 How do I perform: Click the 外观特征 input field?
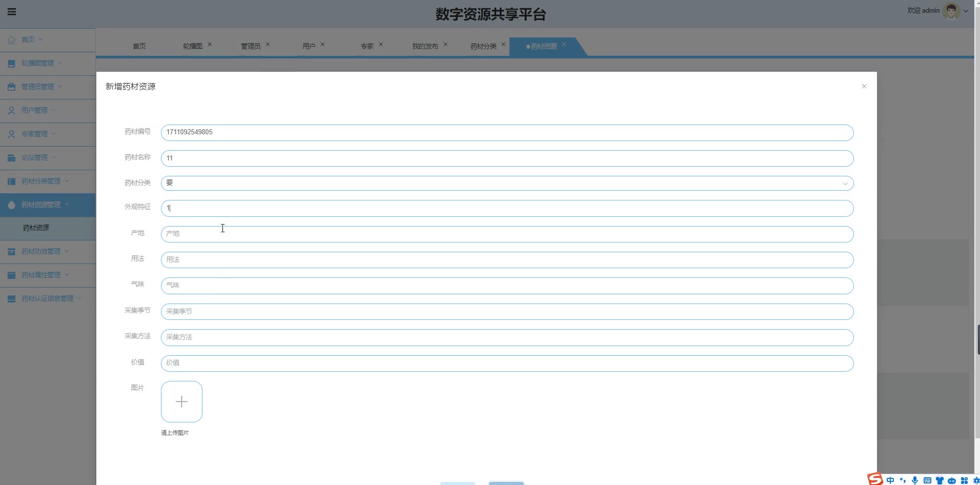pyautogui.click(x=507, y=208)
